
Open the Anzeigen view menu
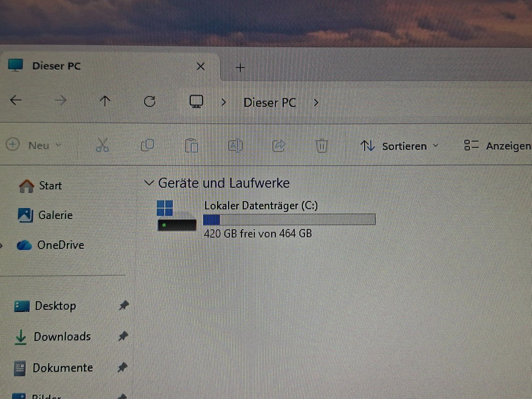pos(497,146)
